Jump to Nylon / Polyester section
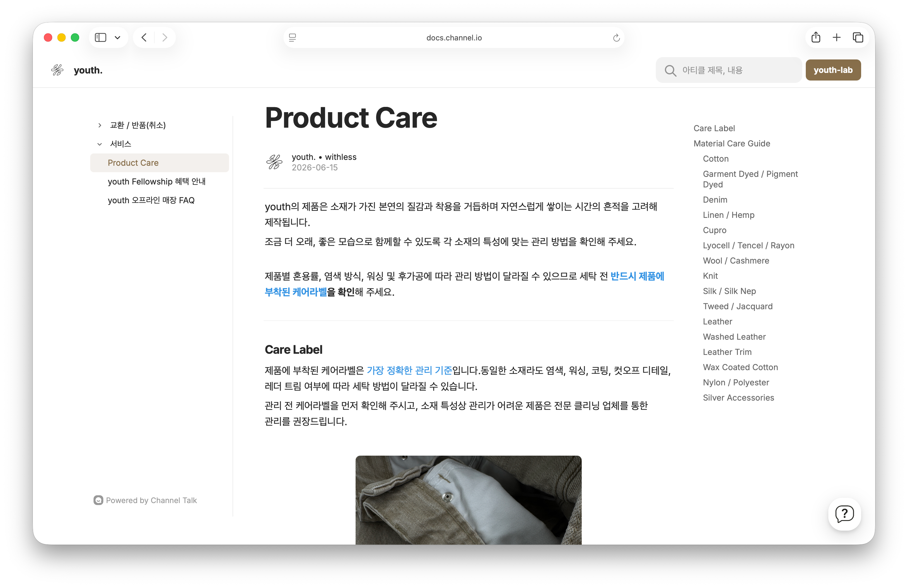The image size is (908, 588). pyautogui.click(x=736, y=382)
